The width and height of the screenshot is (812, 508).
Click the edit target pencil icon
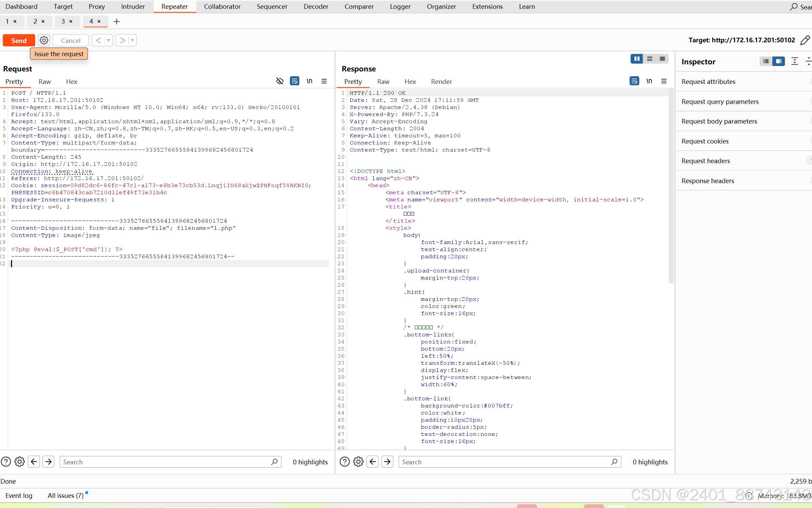(805, 40)
